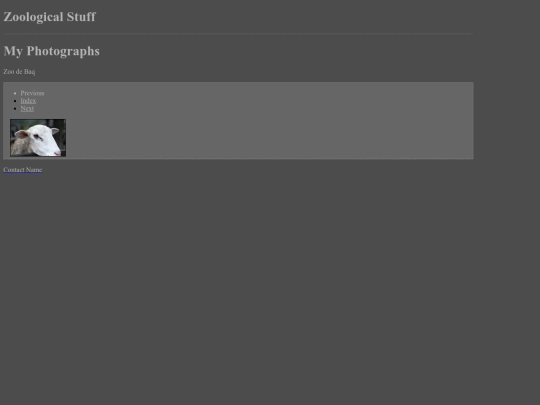Click the word Zoological in the title
This screenshot has height=405, width=540.
33,17
